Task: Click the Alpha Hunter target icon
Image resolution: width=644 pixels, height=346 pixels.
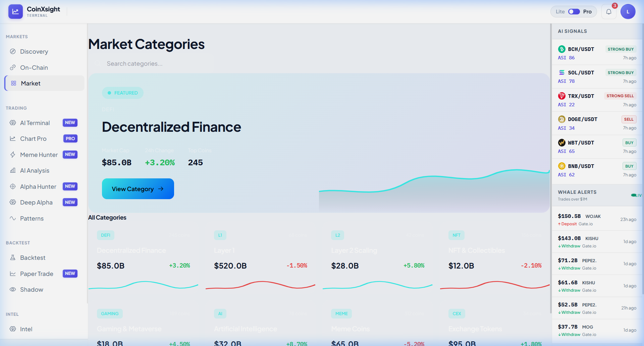Action: (x=13, y=186)
